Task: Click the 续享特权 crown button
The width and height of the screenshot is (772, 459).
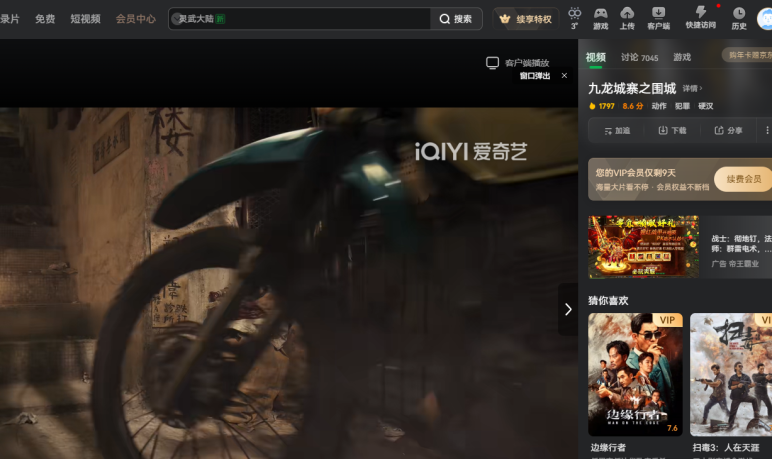Action: coord(525,19)
